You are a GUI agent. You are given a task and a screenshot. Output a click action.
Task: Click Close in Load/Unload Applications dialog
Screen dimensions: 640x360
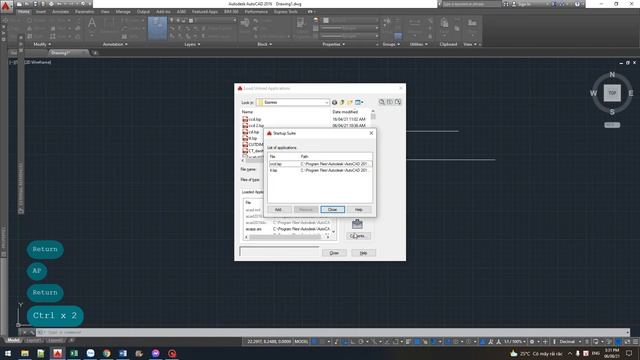[334, 253]
